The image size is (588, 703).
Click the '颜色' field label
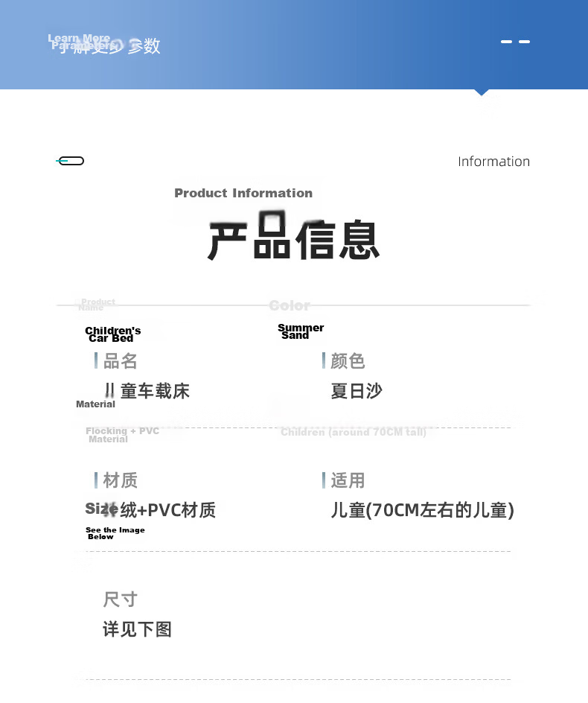pos(348,361)
